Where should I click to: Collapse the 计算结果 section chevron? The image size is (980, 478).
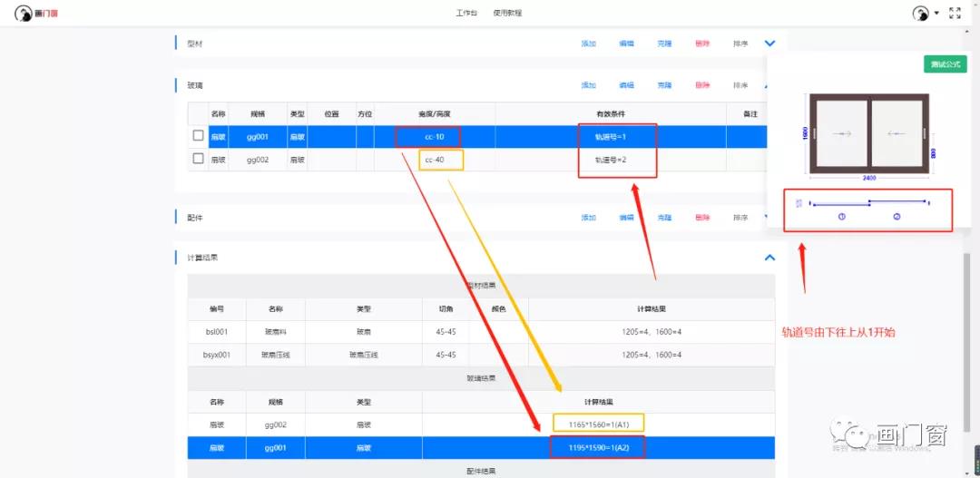coord(770,258)
